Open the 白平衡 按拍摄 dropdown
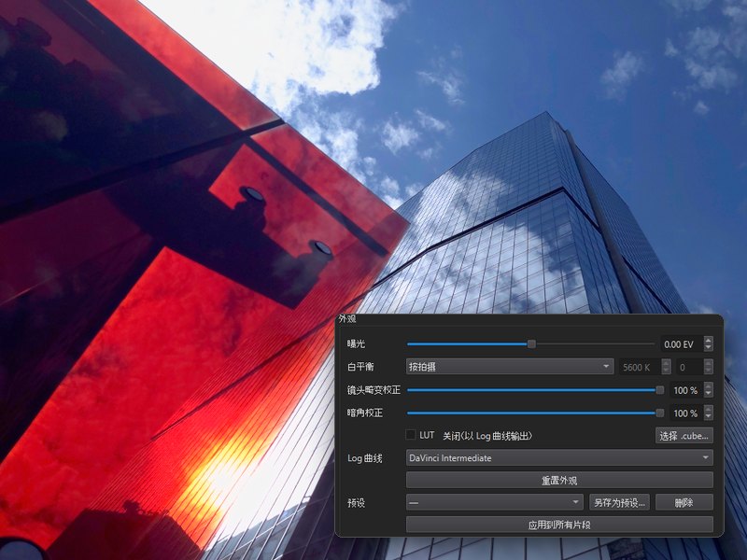 [510, 367]
